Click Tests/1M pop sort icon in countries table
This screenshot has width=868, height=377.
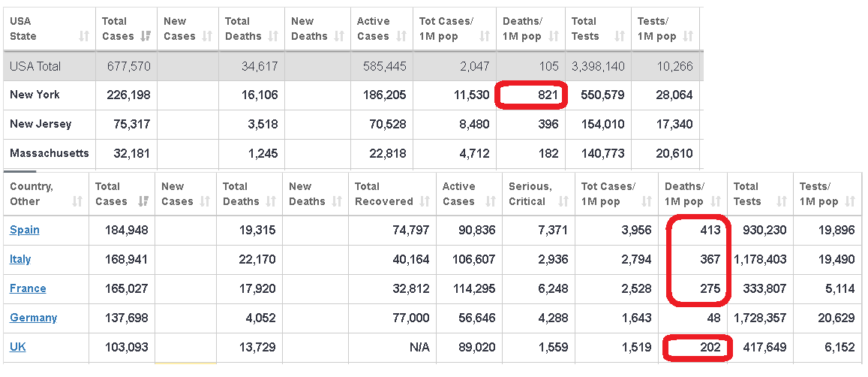coord(849,201)
